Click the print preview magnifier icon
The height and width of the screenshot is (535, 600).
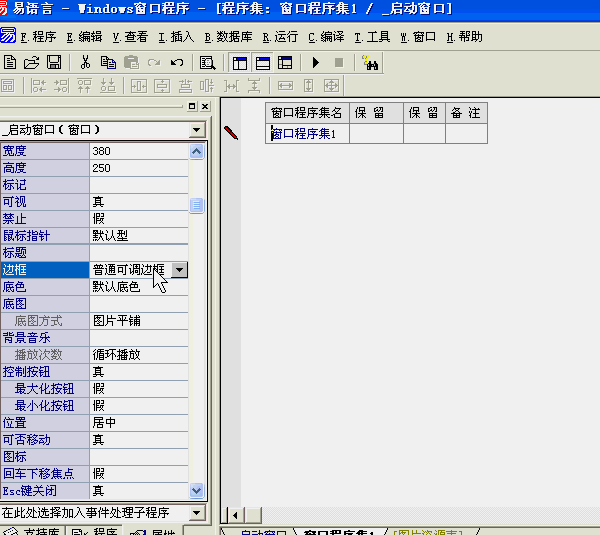tap(207, 62)
